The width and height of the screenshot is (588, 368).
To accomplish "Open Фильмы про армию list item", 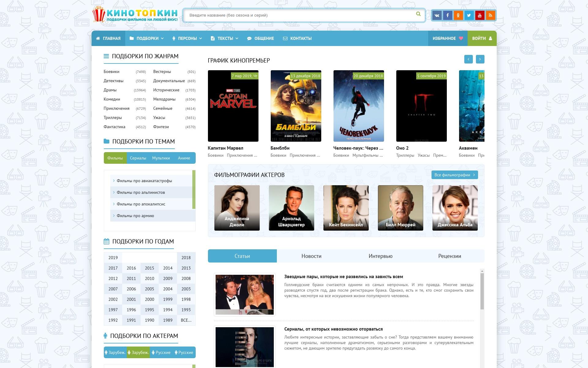I will (x=153, y=216).
